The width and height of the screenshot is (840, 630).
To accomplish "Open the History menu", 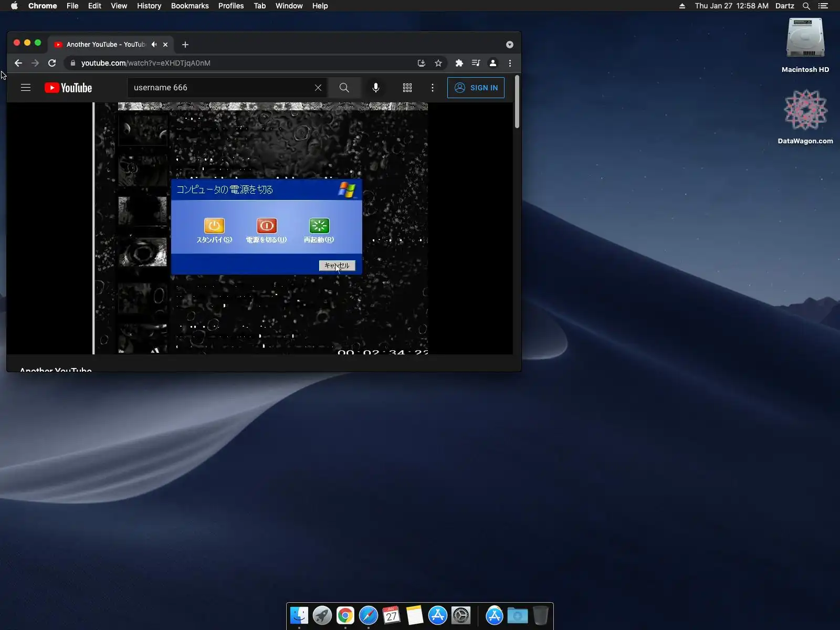I will tap(149, 6).
